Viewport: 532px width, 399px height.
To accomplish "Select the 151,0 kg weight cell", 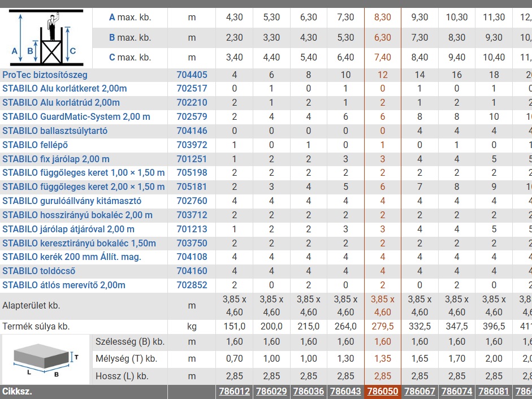I will tap(234, 327).
